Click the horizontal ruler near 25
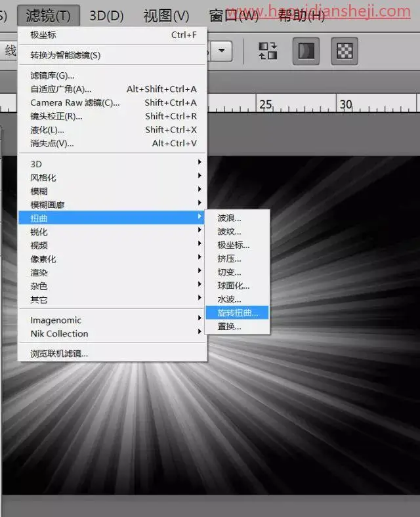This screenshot has width=420, height=517. tap(265, 104)
